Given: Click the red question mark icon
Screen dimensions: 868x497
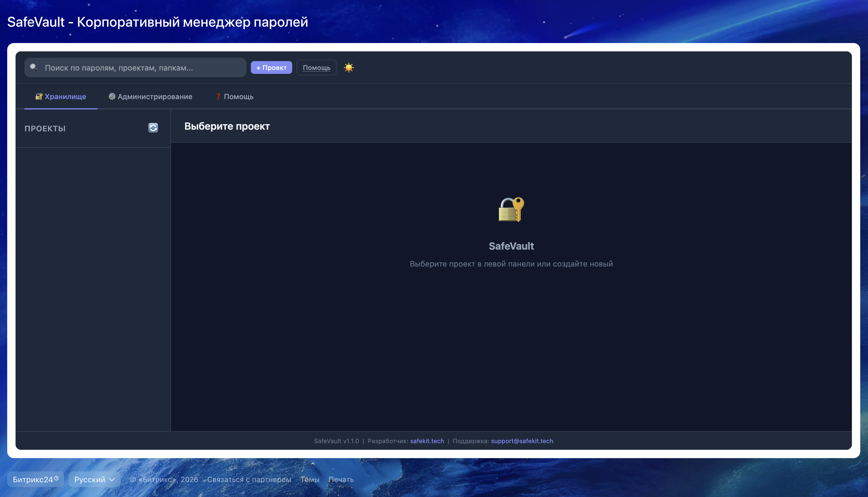Looking at the screenshot, I should 218,97.
